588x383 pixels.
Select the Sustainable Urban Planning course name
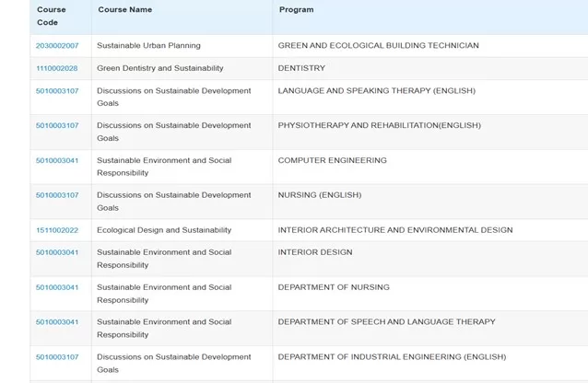(148, 45)
